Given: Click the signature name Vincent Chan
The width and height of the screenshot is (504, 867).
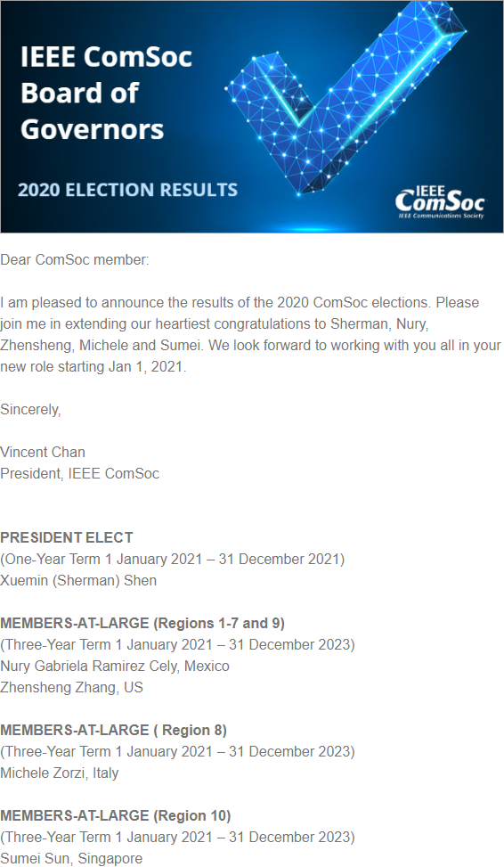Looking at the screenshot, I should [43, 453].
